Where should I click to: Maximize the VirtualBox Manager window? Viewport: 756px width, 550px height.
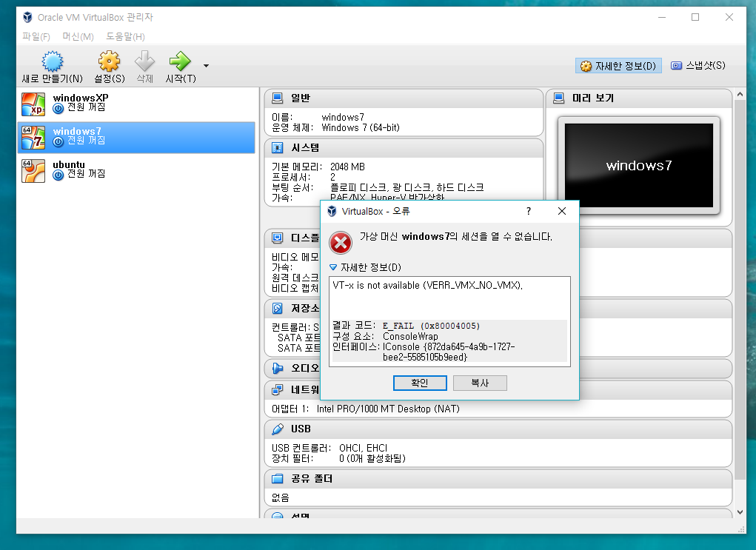(x=695, y=17)
